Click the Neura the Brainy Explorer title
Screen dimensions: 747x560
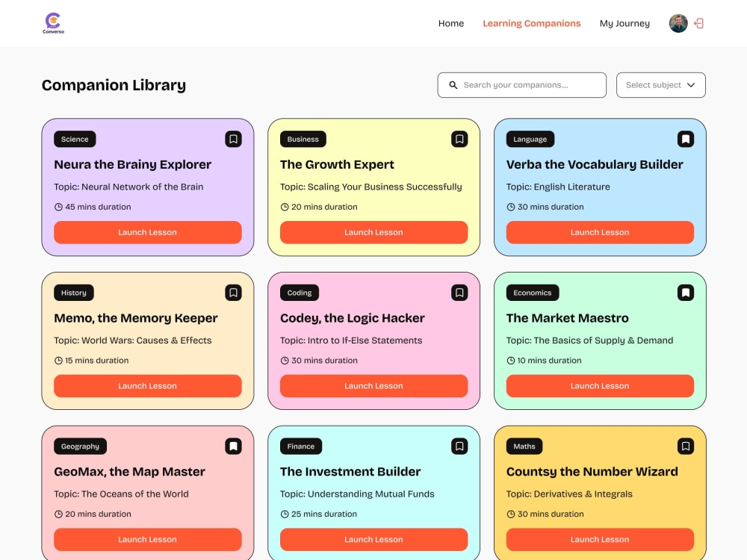(x=132, y=165)
